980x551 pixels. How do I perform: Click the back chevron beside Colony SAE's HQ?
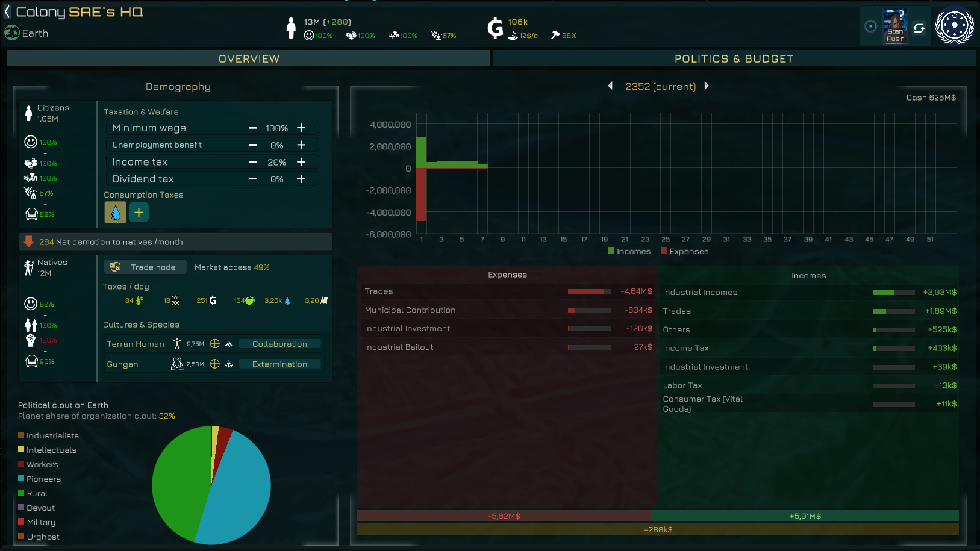pyautogui.click(x=7, y=11)
